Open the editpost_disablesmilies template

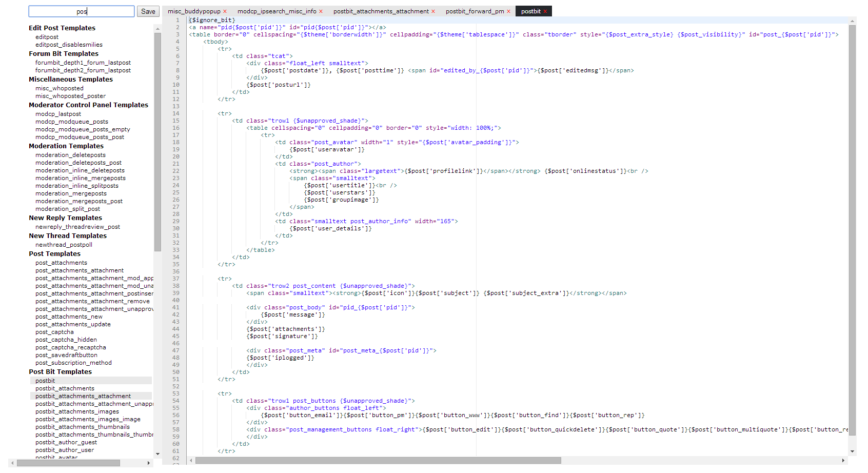(x=69, y=45)
